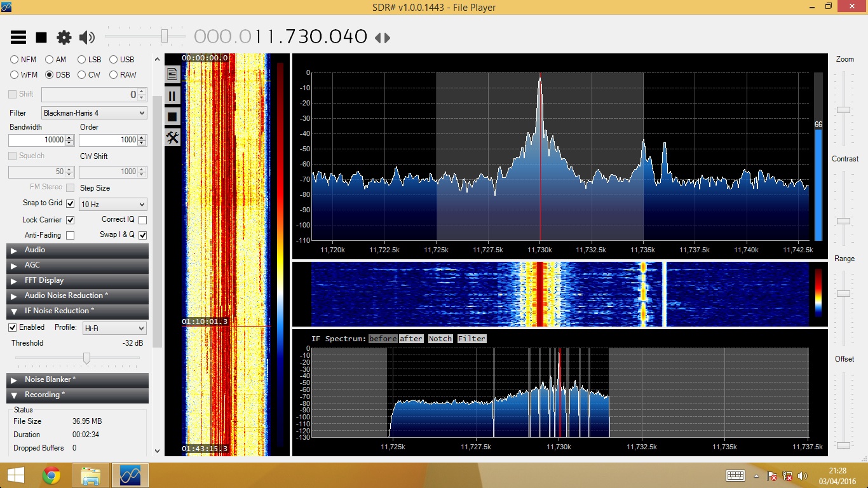The image size is (868, 488).
Task: Open the Filter type Blackman-Harris 4 dropdown
Action: [94, 113]
